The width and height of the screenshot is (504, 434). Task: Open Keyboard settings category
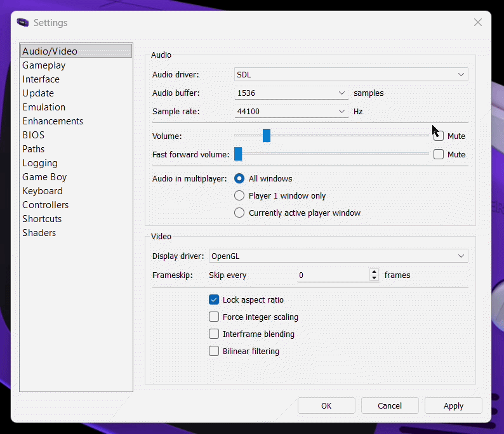[x=76, y=191]
